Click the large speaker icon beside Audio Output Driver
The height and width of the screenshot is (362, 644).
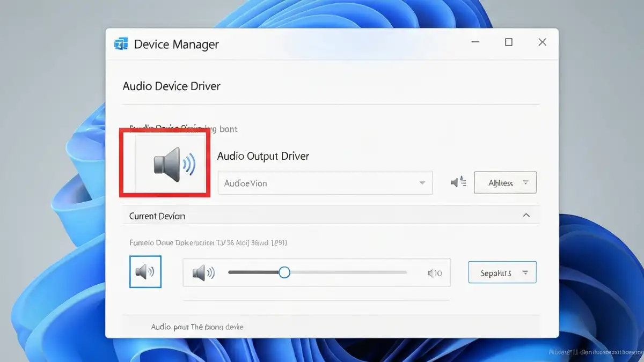click(x=174, y=164)
